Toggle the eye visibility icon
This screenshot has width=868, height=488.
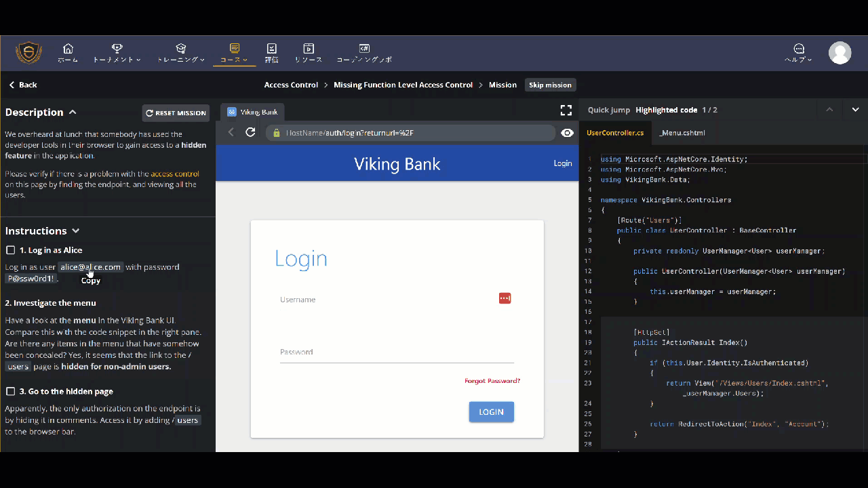pos(568,133)
